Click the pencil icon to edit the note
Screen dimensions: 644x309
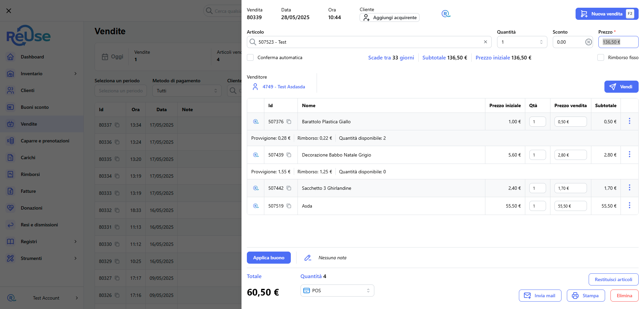(x=308, y=258)
